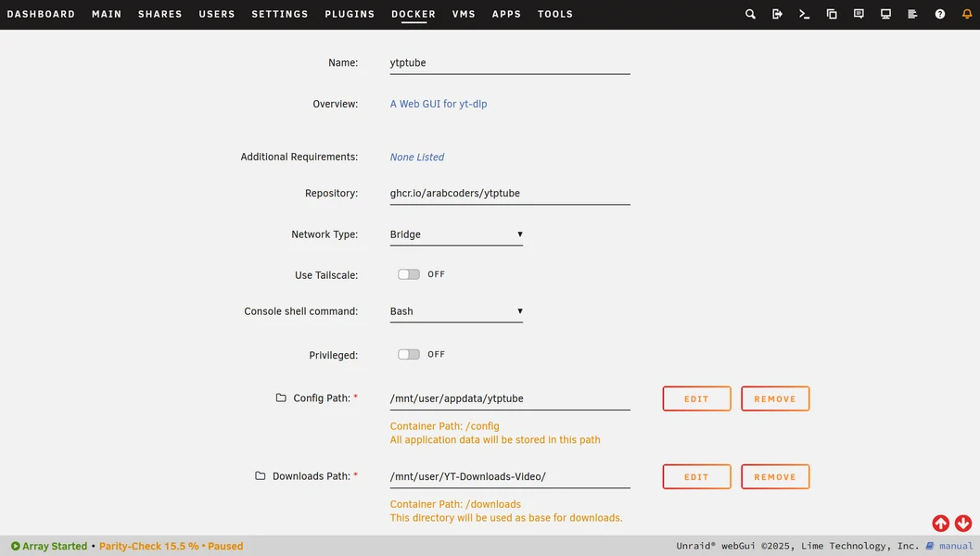Go to the Dashboard tab
Image resolution: width=980 pixels, height=556 pixels.
(x=41, y=14)
